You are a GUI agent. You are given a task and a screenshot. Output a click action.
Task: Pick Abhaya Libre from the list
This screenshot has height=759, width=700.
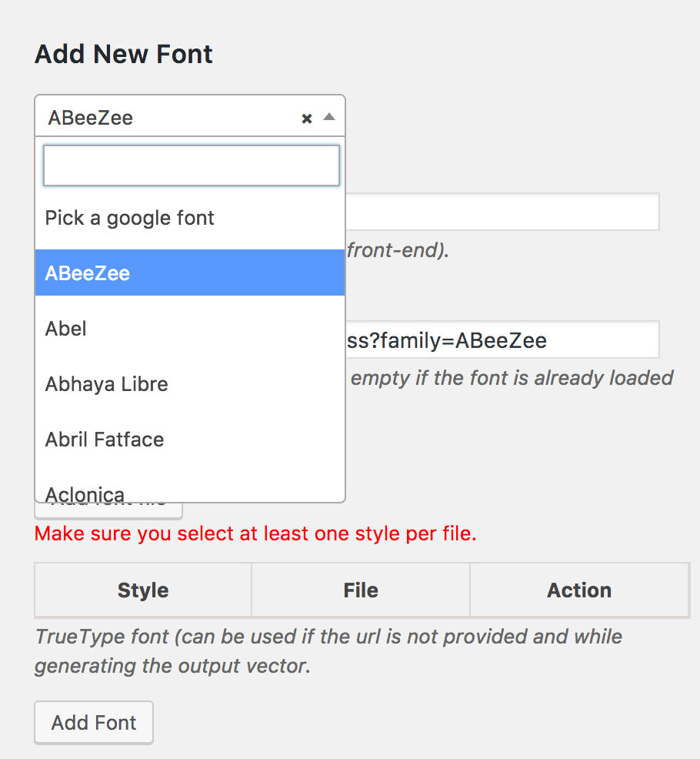(190, 384)
